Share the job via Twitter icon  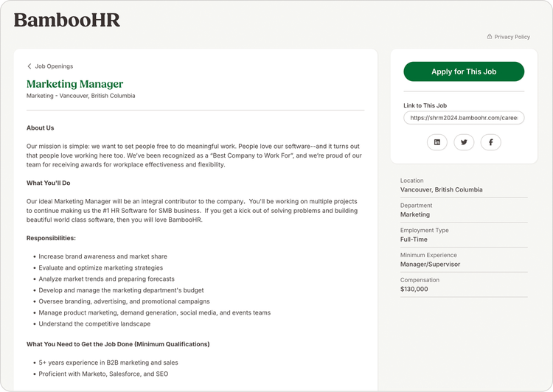pos(464,142)
